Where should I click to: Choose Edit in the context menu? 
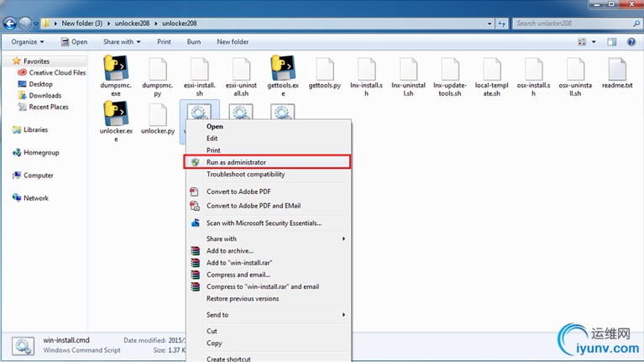click(x=268, y=139)
